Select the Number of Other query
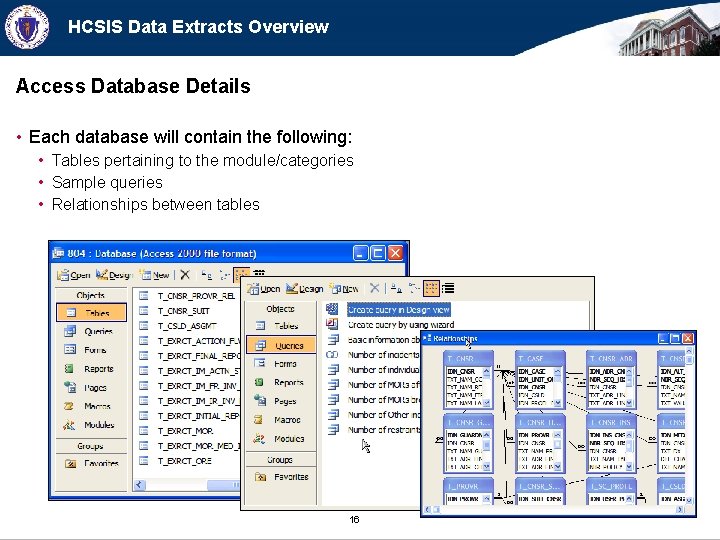 (383, 415)
